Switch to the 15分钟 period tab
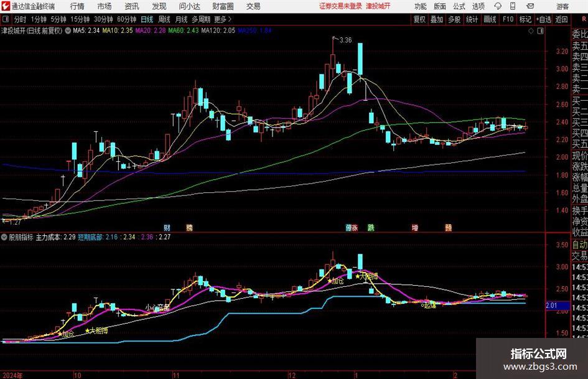This screenshot has width=588, height=379. [x=80, y=19]
